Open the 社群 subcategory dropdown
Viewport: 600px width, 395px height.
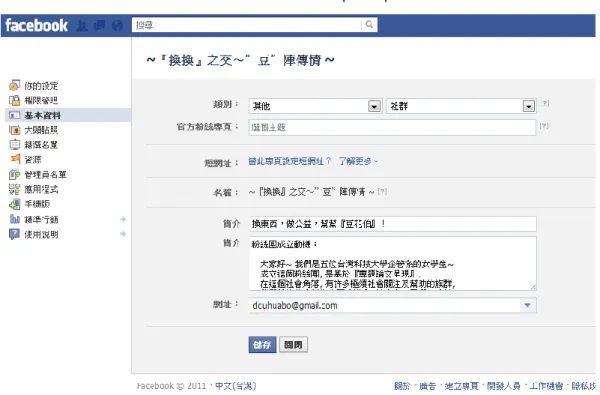coord(461,106)
